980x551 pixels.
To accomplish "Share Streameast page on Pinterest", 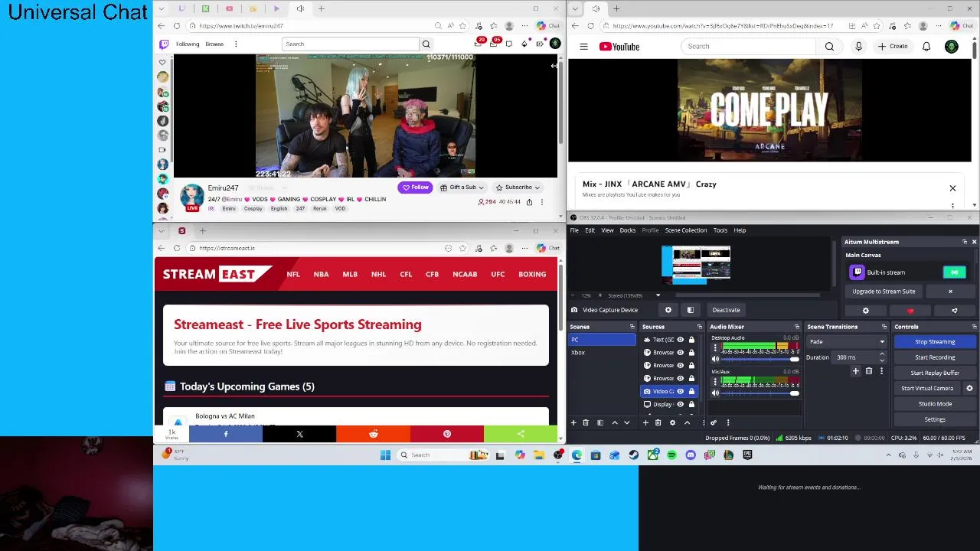I will pyautogui.click(x=447, y=434).
